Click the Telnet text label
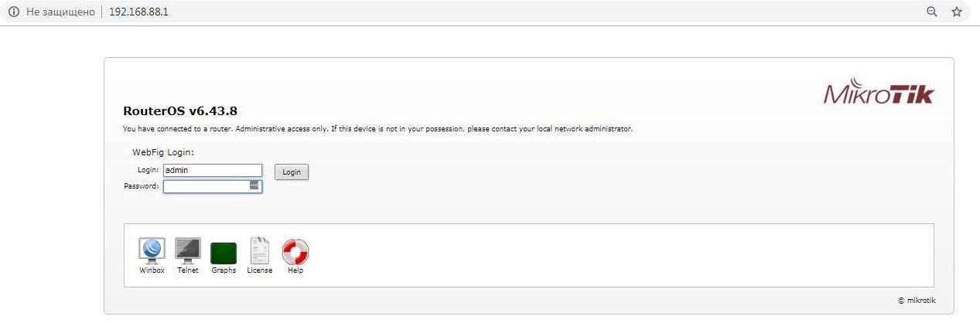Image resolution: width=980 pixels, height=323 pixels. tap(188, 270)
